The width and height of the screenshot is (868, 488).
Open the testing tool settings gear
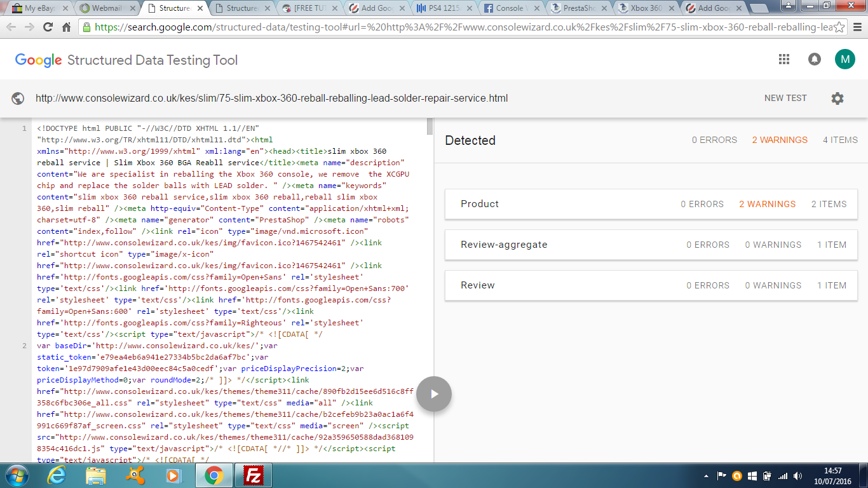837,98
